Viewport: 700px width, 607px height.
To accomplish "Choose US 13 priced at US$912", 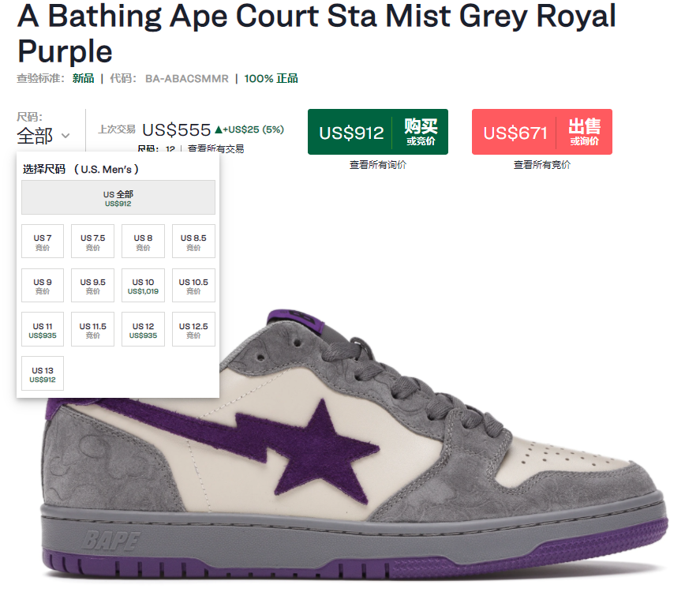I will [43, 374].
